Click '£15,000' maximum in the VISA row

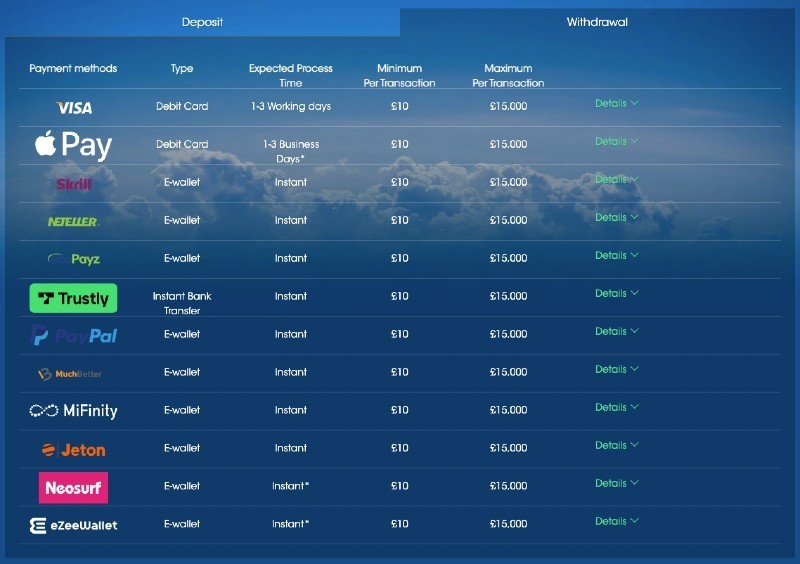[508, 106]
